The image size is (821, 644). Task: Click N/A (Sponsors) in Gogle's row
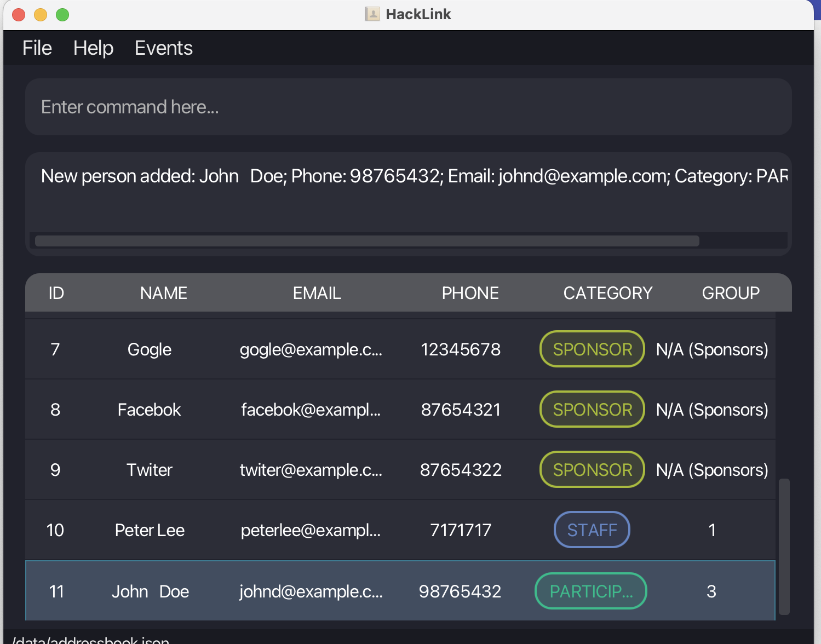coord(712,349)
